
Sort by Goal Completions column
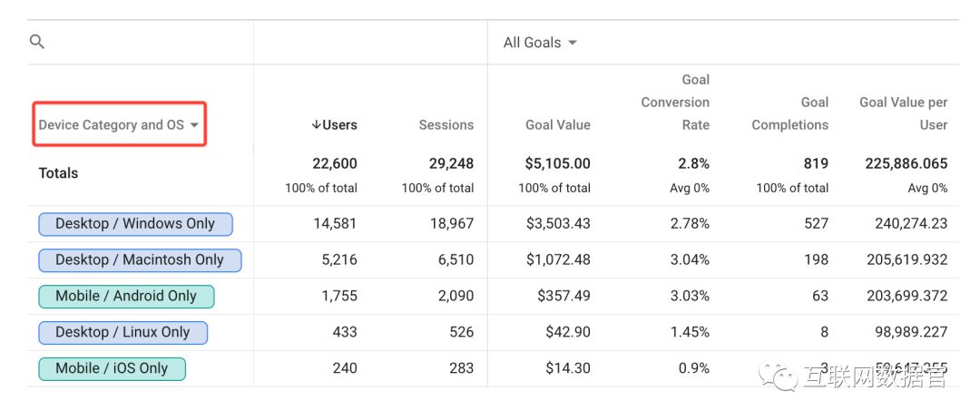point(789,114)
